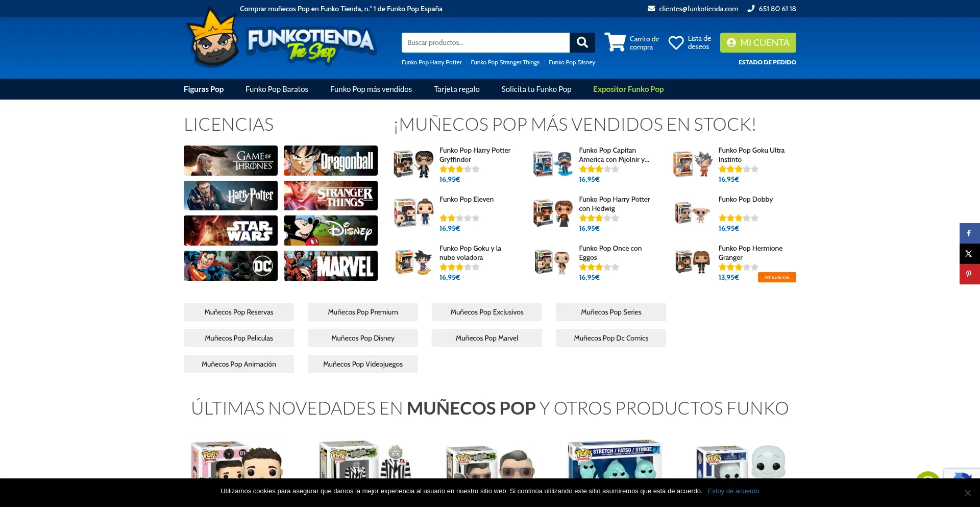Open the Star Wars license banner
Screen dimensions: 980x507
[x=231, y=230]
